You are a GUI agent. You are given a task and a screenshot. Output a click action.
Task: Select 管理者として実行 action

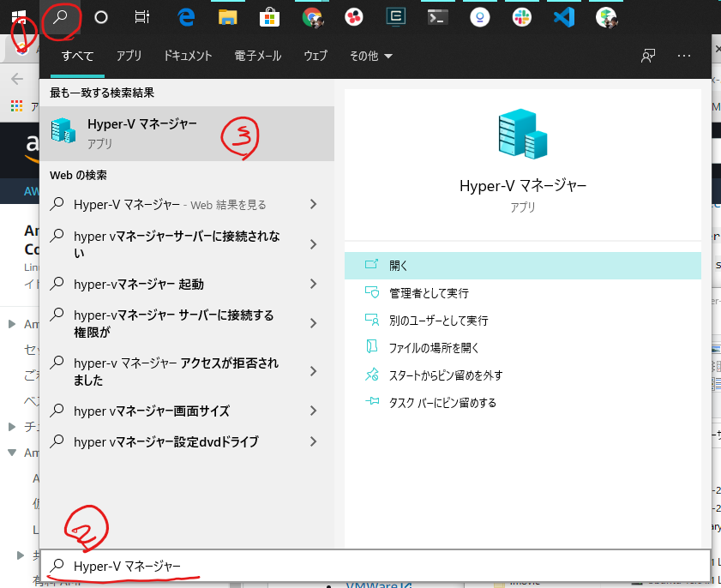point(523,293)
